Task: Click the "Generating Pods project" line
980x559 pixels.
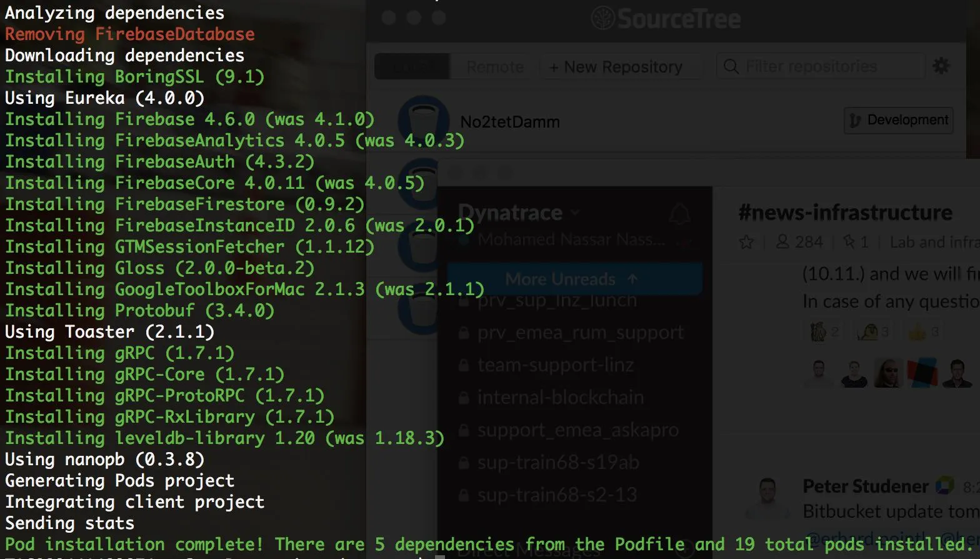Action: click(119, 481)
